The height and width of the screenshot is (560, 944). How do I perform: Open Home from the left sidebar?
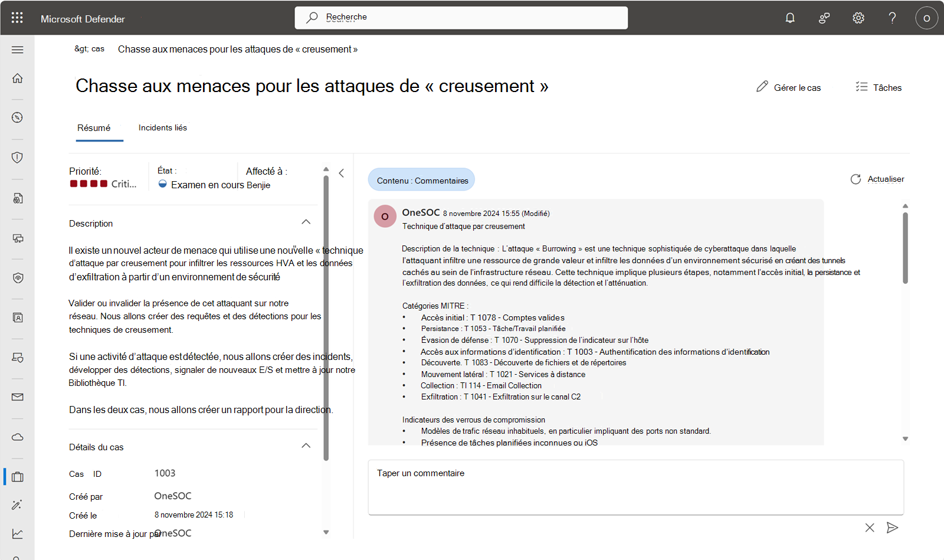(17, 78)
